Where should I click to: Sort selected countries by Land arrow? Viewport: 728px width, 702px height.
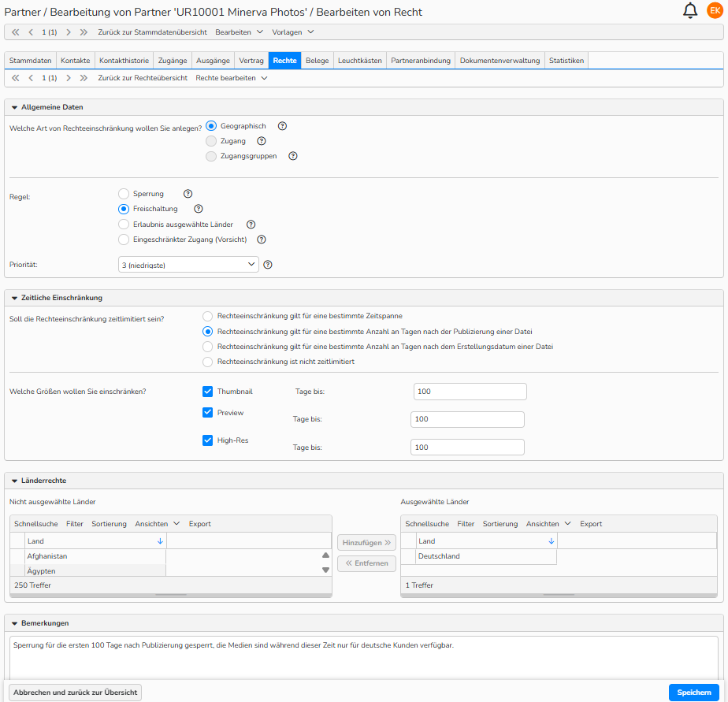(x=551, y=541)
